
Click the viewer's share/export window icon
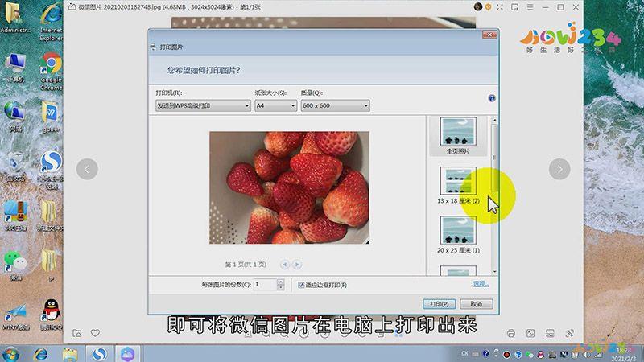pos(514,7)
